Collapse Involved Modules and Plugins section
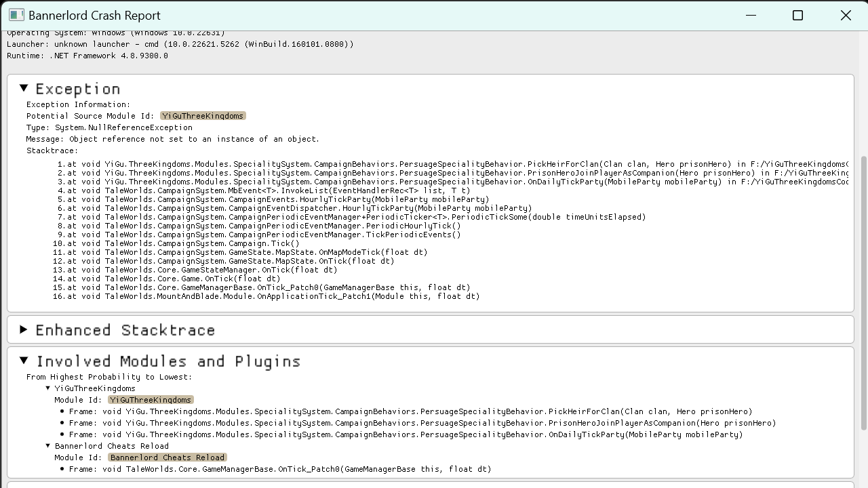The height and width of the screenshot is (488, 868). coord(24,361)
